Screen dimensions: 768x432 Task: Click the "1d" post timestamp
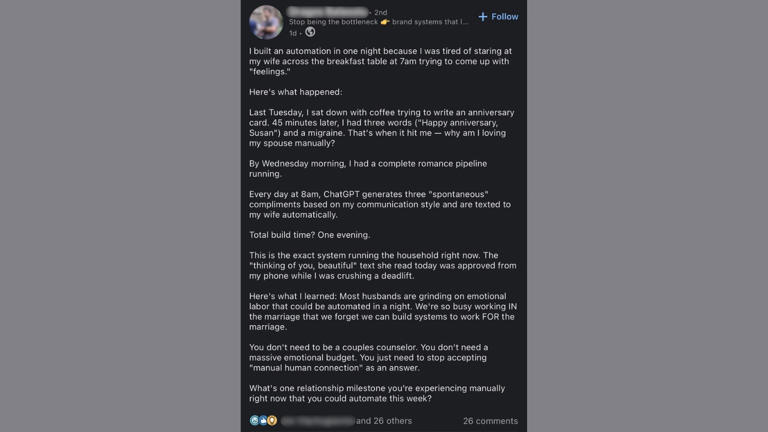click(293, 33)
